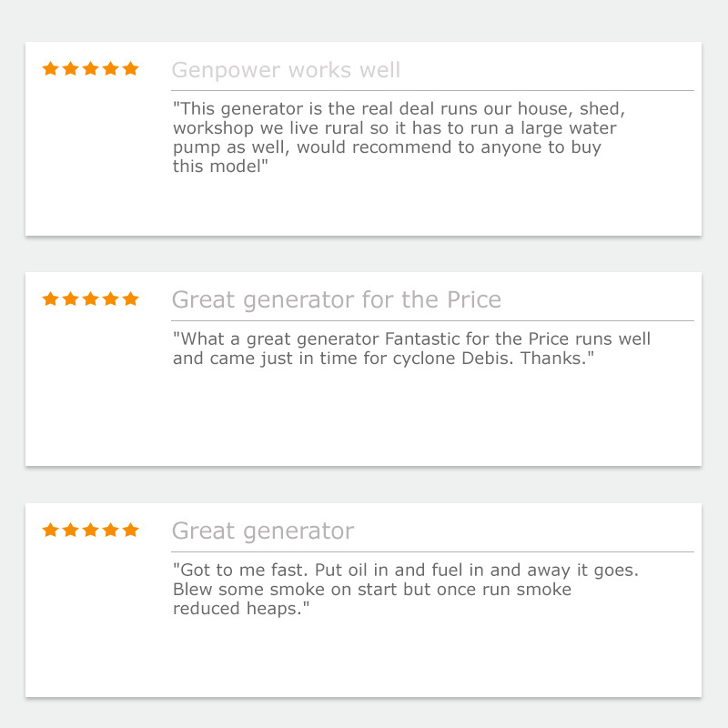Click fifth star of Great generator for the Price review
The height and width of the screenshot is (728, 728).
[x=131, y=298]
